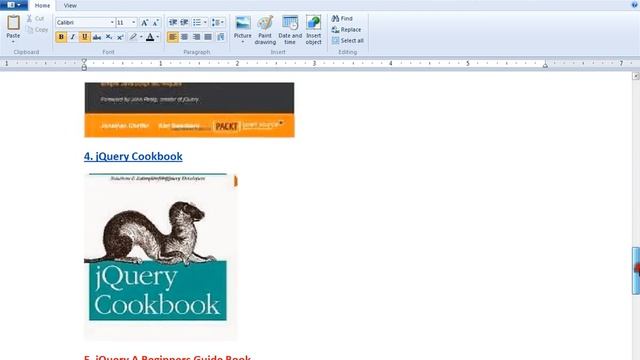
Task: Open the line spacing dropdown
Action: [x=218, y=22]
